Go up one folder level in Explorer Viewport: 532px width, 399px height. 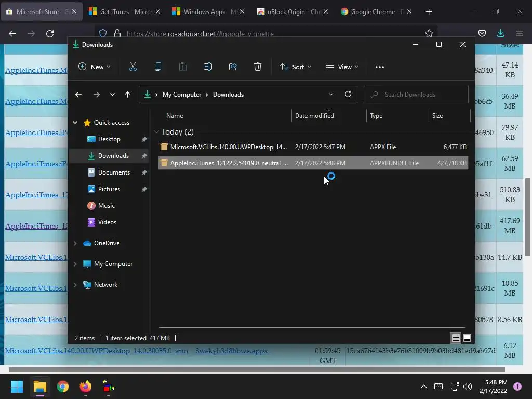coord(128,95)
